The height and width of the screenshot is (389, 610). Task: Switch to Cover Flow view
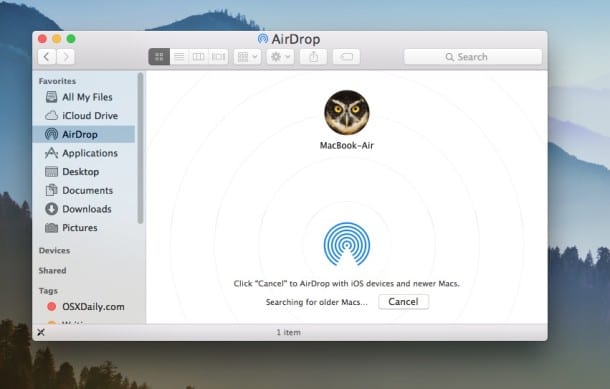click(x=218, y=57)
